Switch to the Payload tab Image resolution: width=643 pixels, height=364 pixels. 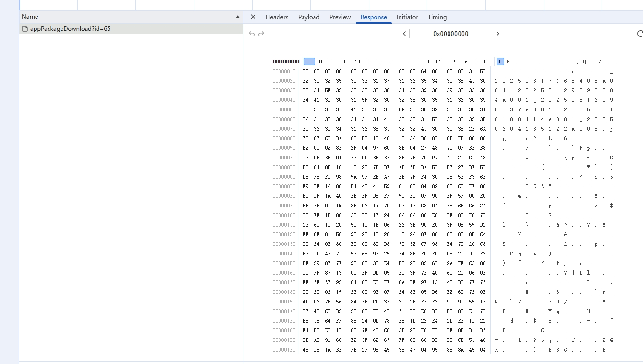pyautogui.click(x=309, y=17)
